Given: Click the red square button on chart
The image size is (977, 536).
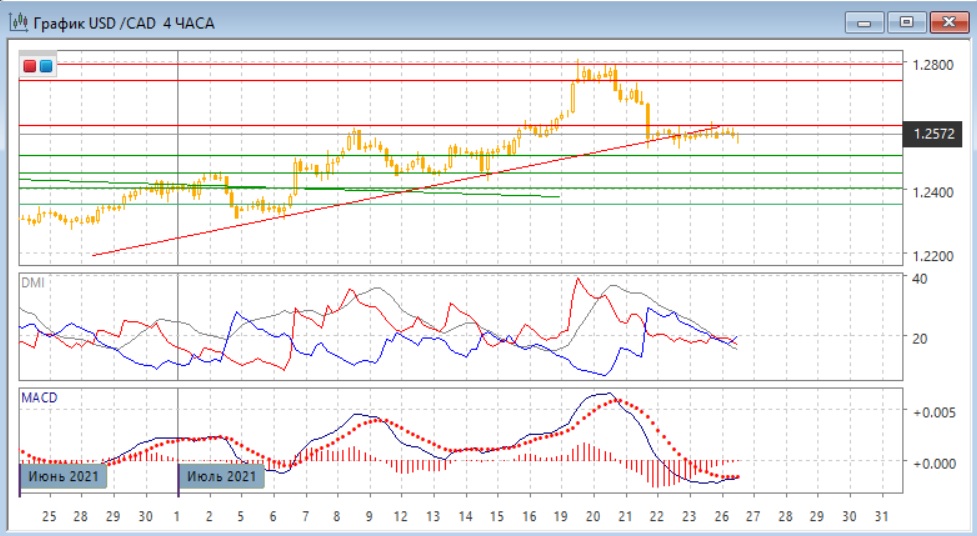Looking at the screenshot, I should coord(30,66).
